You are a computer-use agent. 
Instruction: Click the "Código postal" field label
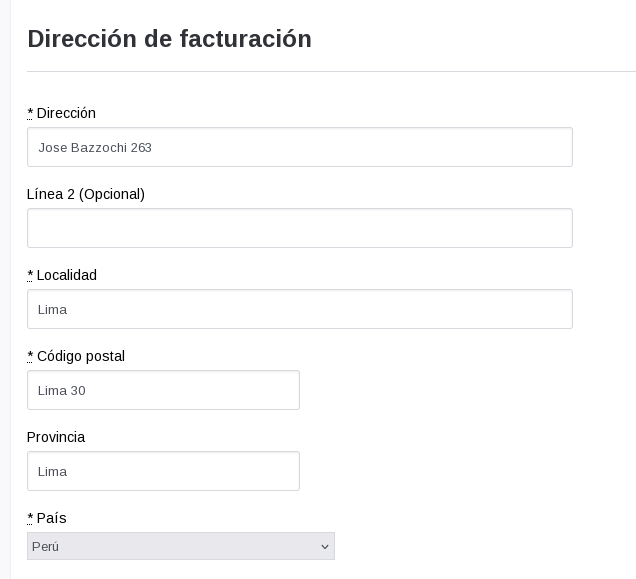click(81, 356)
